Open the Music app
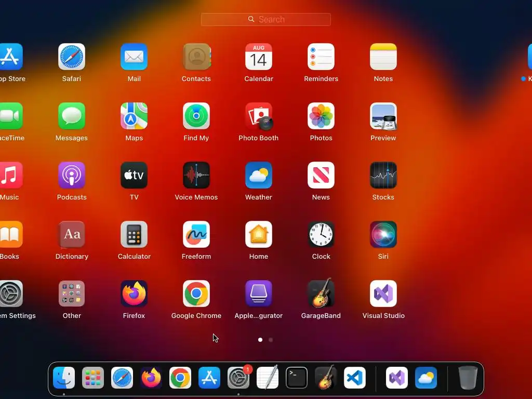Screen dimensions: 532x399 10,175
